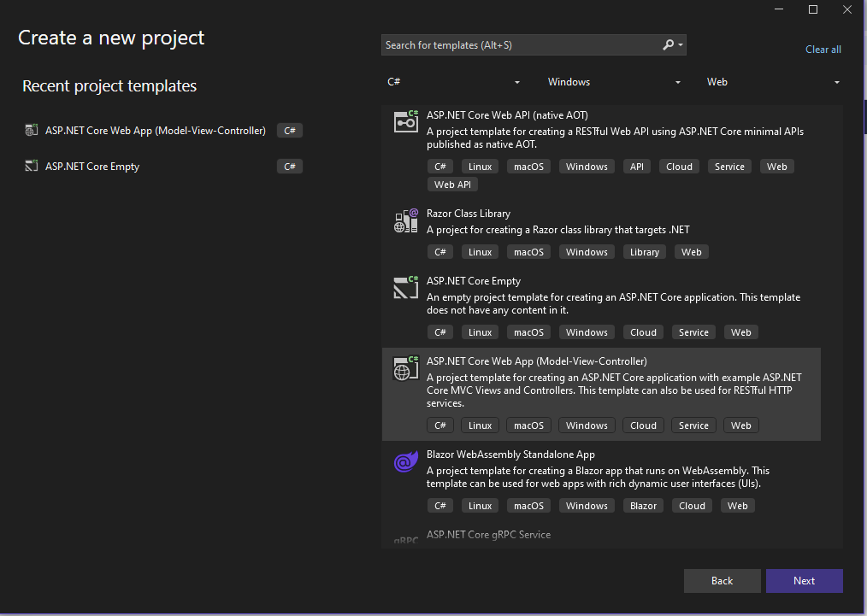The image size is (867, 616).
Task: Clear all template filters
Action: click(823, 50)
